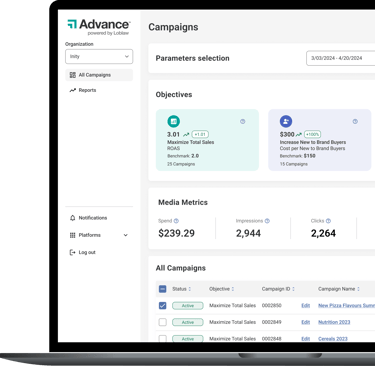The width and height of the screenshot is (375, 366).
Task: Open the Spend help icon
Action: tap(176, 221)
